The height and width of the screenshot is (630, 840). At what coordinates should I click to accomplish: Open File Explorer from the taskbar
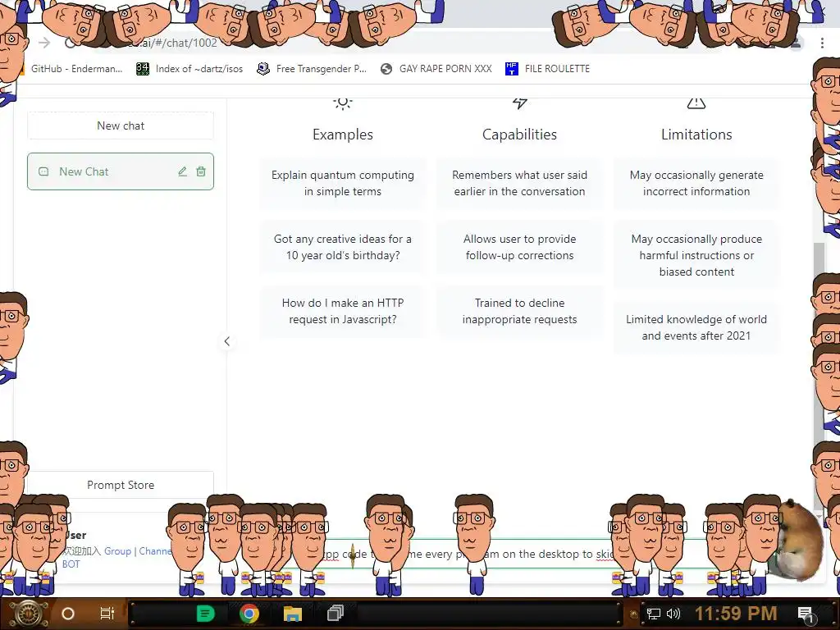(293, 614)
